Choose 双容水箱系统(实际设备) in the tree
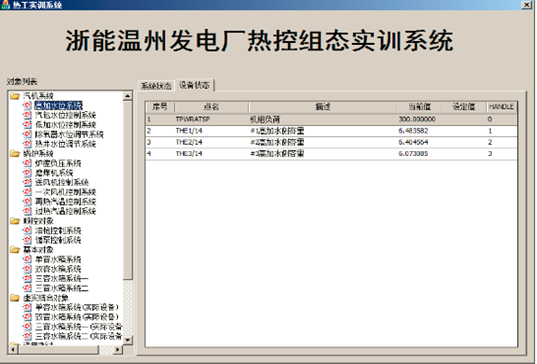The width and height of the screenshot is (537, 364). pyautogui.click(x=77, y=317)
